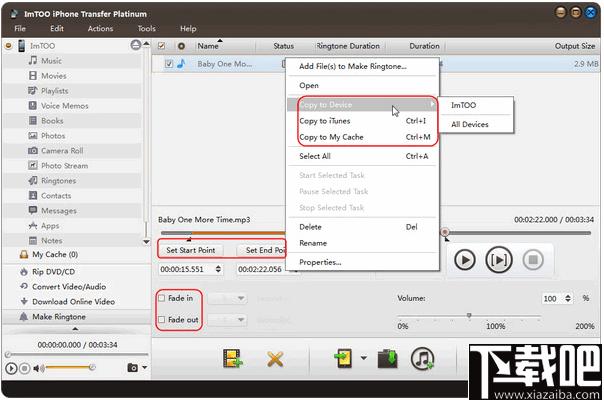Open the Fade out duration dropdown
Screen dimensions: 604x400
pos(227,319)
